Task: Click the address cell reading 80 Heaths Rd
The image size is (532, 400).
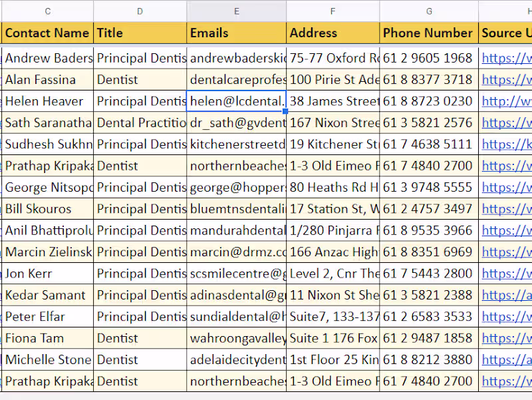Action: pos(332,187)
